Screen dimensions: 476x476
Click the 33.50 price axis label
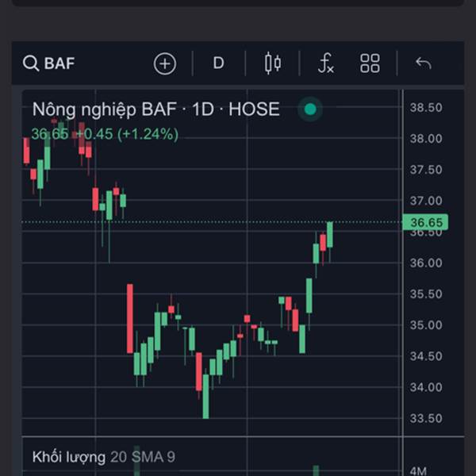[426, 418]
